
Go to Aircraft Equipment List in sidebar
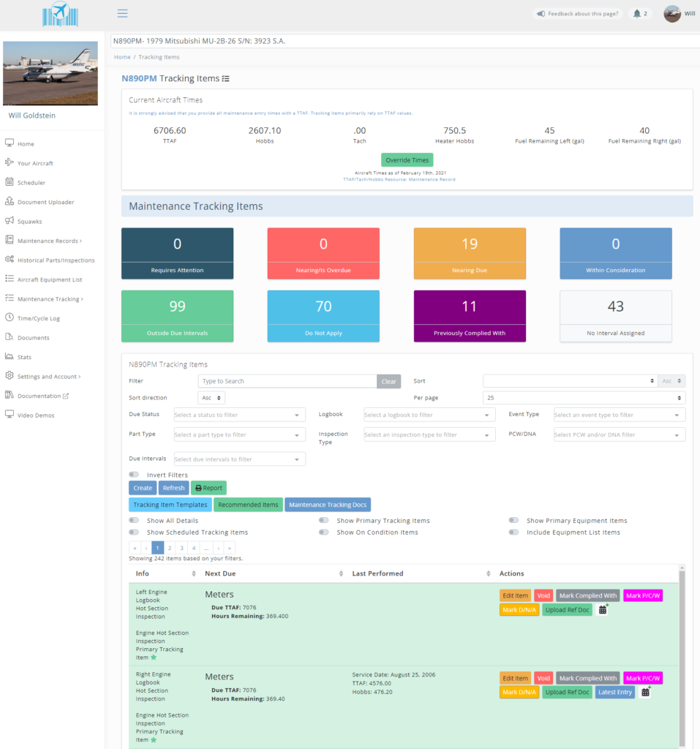tap(49, 279)
